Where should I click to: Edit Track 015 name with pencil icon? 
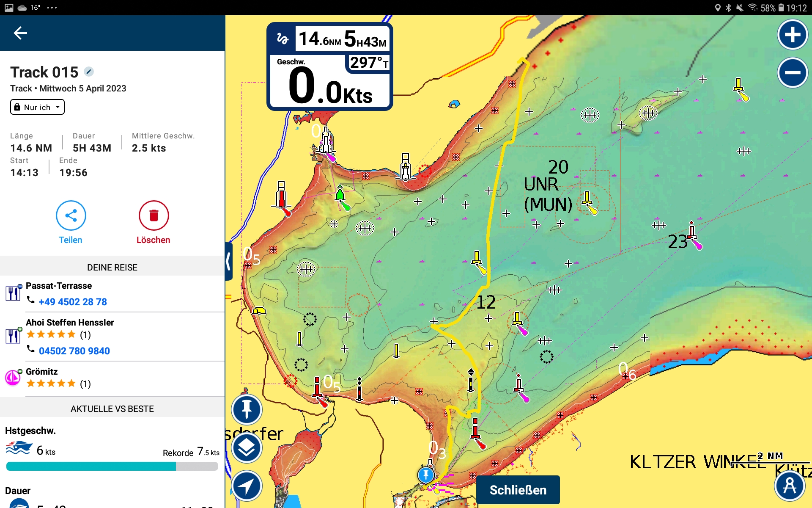coord(89,72)
